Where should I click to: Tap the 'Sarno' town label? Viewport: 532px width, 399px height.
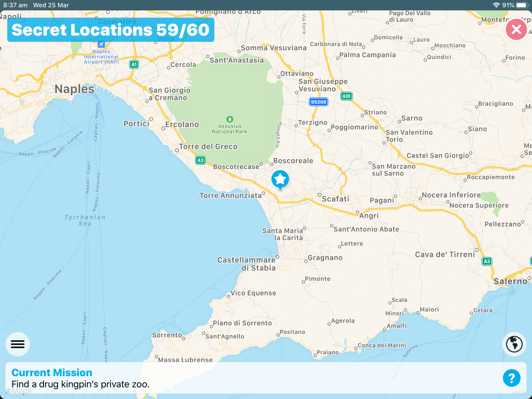[x=412, y=118]
